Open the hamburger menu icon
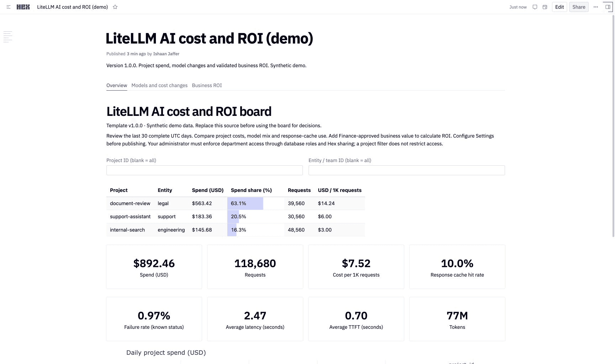Screen dimensions: 615x364 (x=9, y=7)
